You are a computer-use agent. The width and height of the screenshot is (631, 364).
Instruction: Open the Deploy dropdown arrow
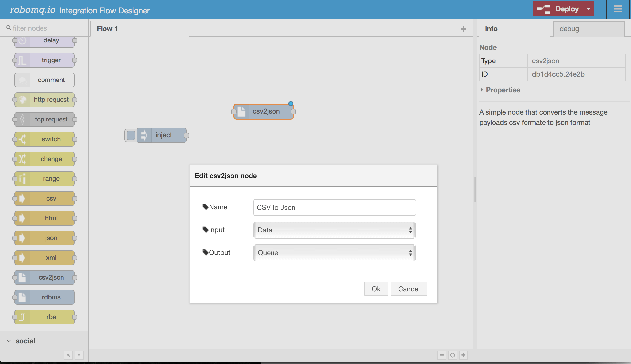click(x=589, y=9)
